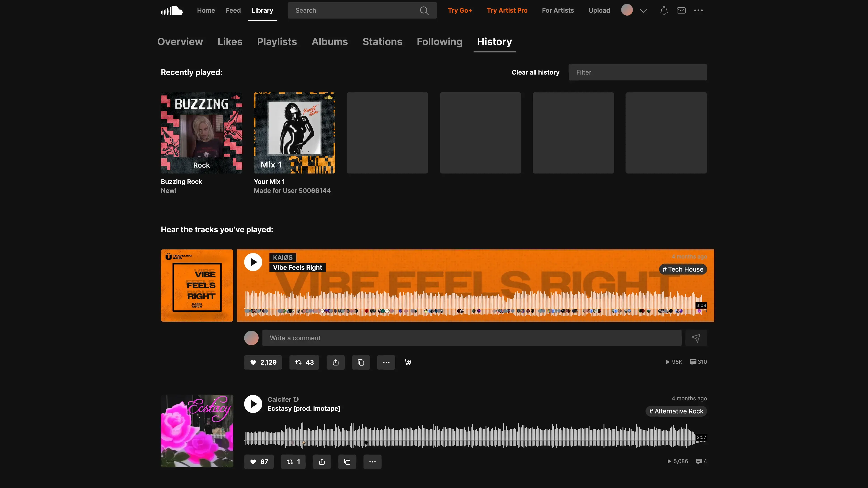
Task: Like Vibe Feels Right track
Action: (x=263, y=362)
